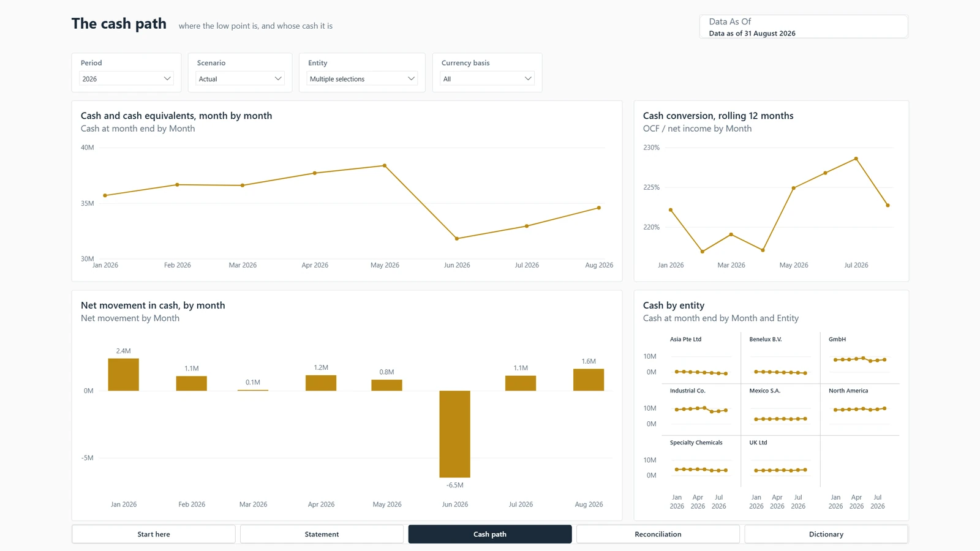This screenshot has width=980, height=551.
Task: Click the Cash and cash equivalents chart title
Action: click(x=176, y=116)
